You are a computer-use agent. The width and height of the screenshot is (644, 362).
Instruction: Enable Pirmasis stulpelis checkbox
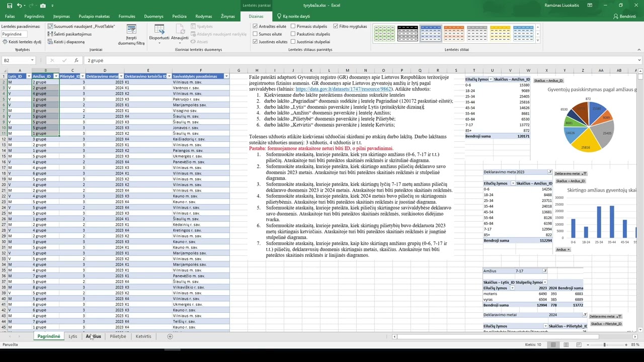(x=293, y=26)
